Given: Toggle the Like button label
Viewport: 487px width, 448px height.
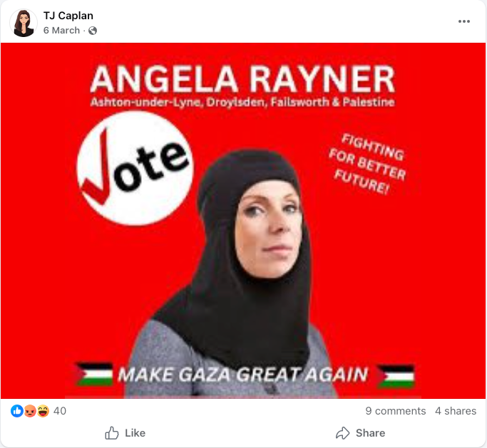Looking at the screenshot, I should click(135, 433).
